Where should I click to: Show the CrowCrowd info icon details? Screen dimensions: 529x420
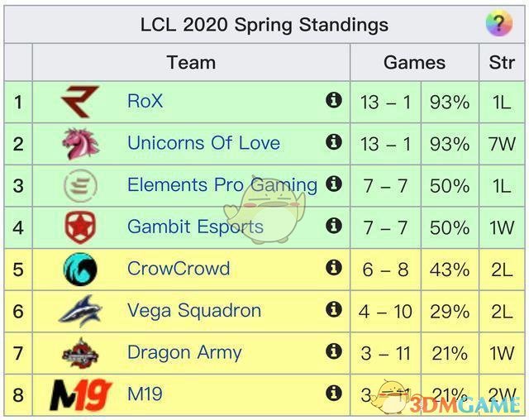point(334,267)
